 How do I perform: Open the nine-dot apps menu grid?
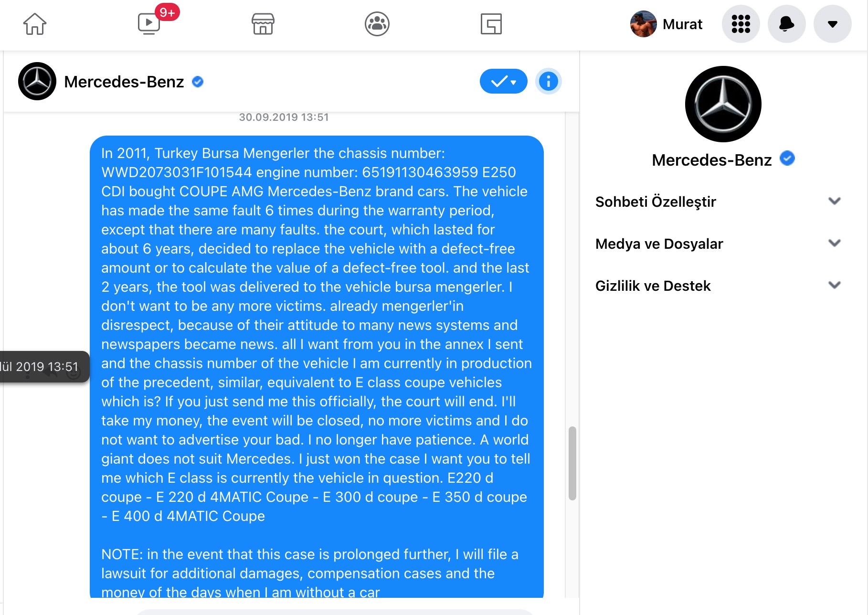(741, 24)
